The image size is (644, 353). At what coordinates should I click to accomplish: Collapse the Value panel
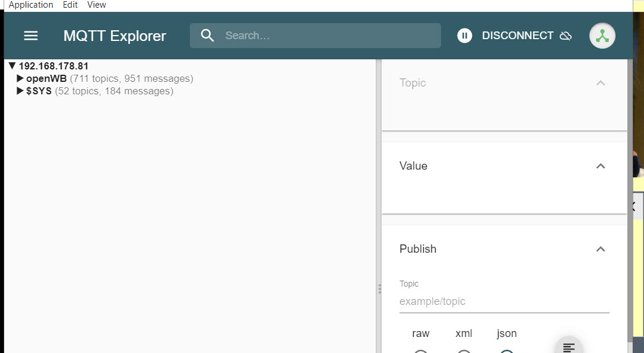(x=601, y=166)
